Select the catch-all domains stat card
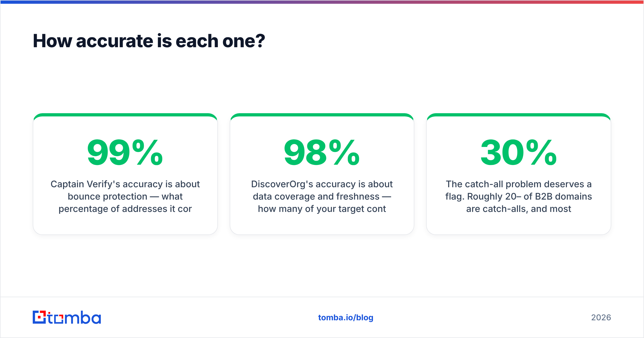The height and width of the screenshot is (338, 644). [518, 174]
